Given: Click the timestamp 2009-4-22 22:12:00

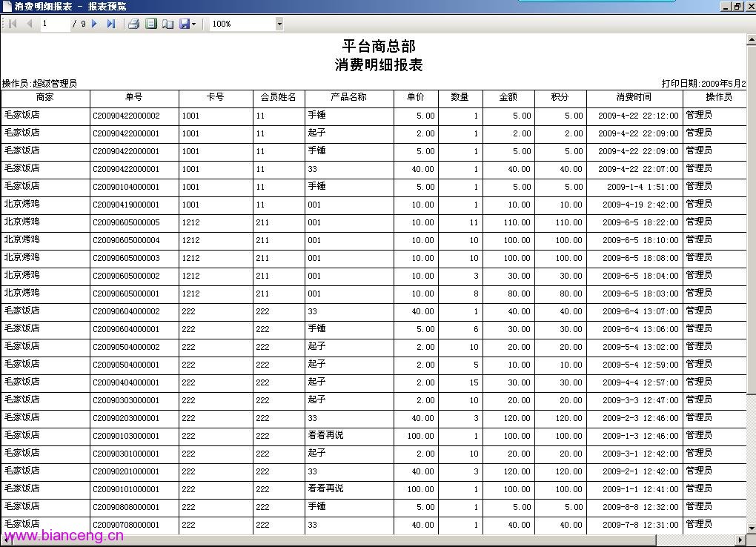Looking at the screenshot, I should click(x=638, y=116).
